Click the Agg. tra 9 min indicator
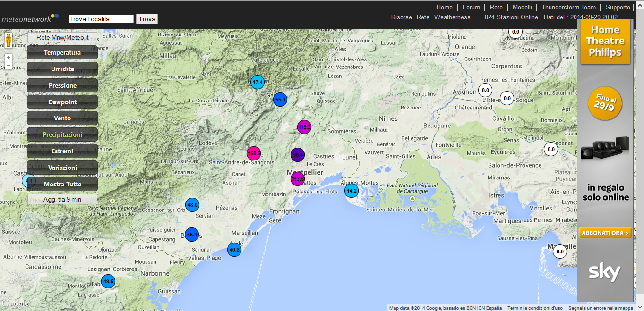This screenshot has height=311, width=644. pos(62,199)
